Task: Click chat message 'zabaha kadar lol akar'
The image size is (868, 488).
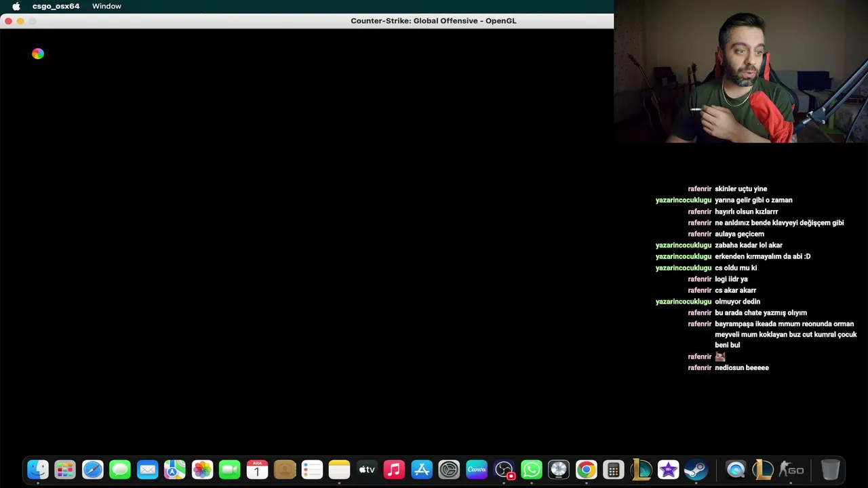Action: point(749,245)
